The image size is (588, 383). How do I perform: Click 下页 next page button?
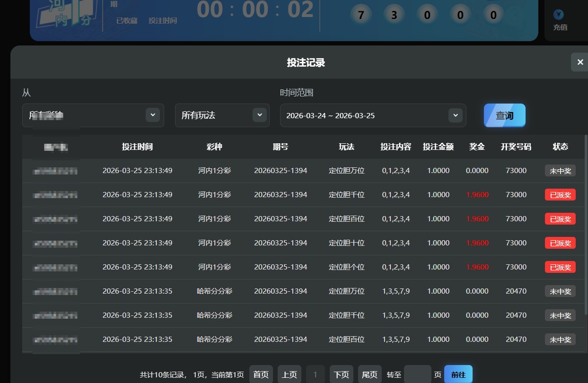[342, 374]
